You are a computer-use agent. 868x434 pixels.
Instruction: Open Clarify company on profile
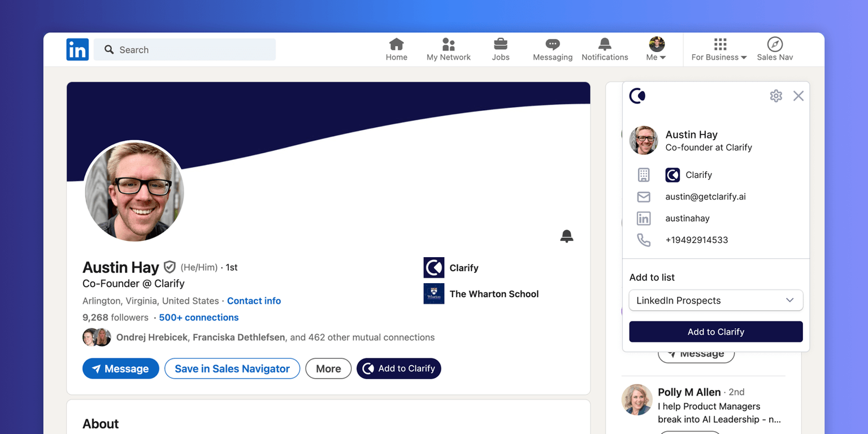click(x=464, y=268)
